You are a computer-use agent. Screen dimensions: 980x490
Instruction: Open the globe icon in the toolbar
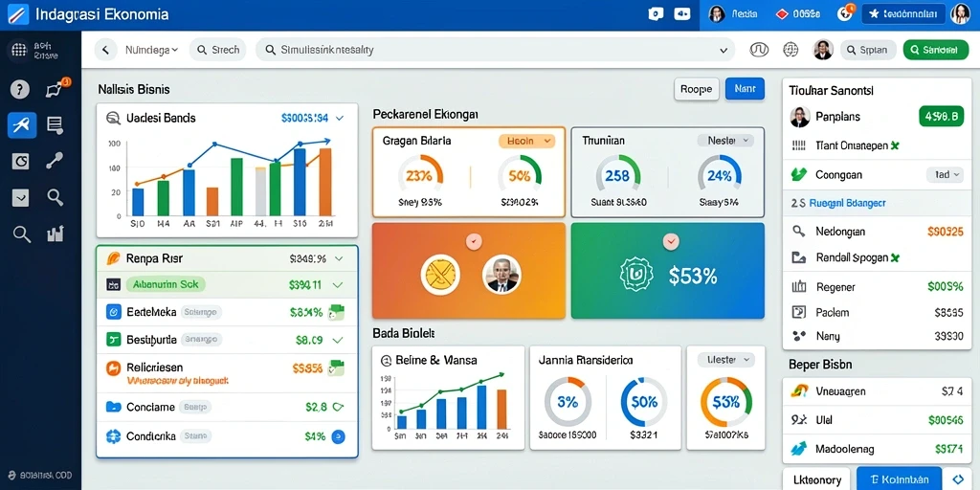pyautogui.click(x=791, y=50)
